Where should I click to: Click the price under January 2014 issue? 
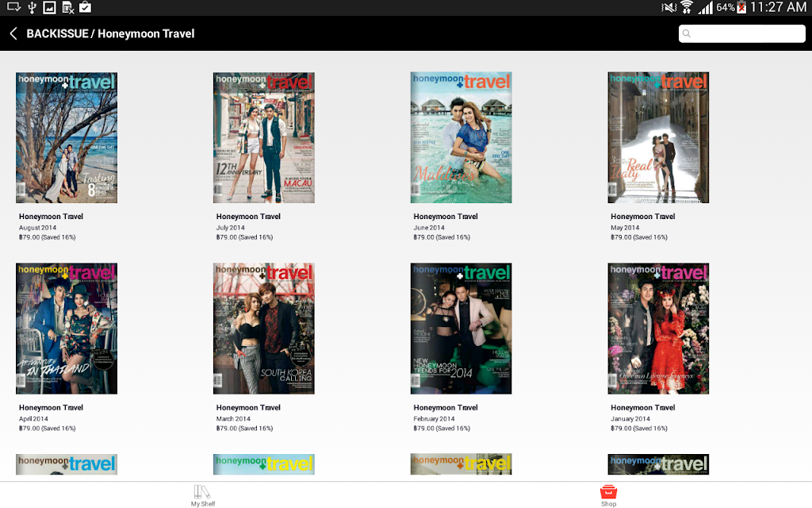coord(639,429)
